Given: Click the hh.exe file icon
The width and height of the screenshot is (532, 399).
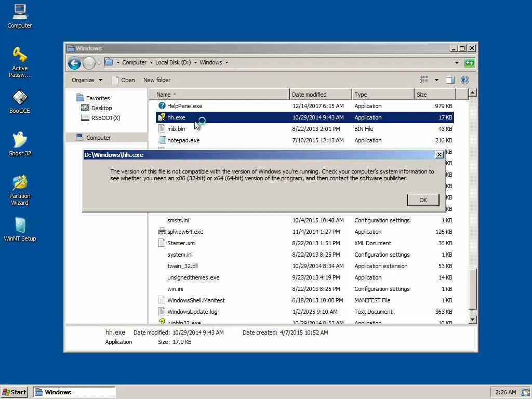Looking at the screenshot, I should pyautogui.click(x=162, y=117).
